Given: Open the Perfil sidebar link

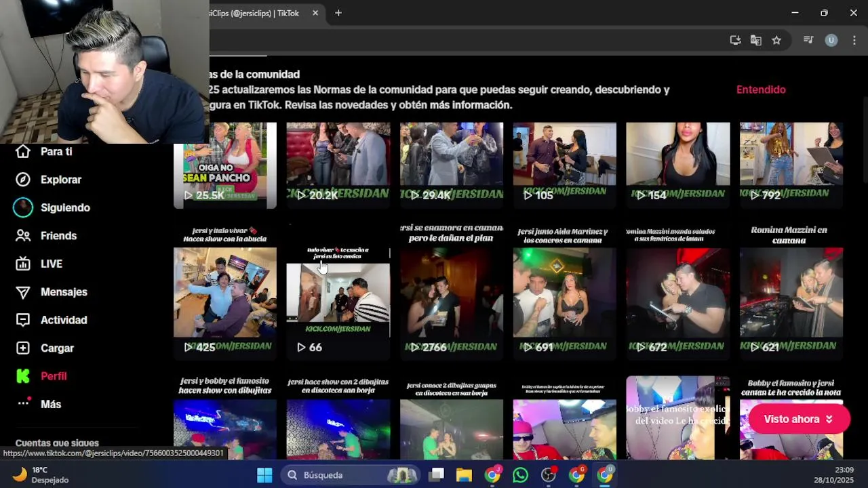Looking at the screenshot, I should coord(54,376).
